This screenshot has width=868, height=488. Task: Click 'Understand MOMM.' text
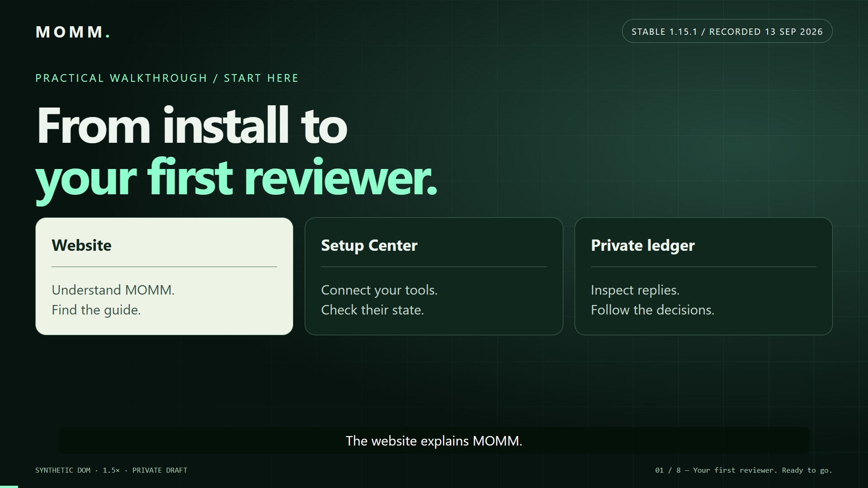113,290
